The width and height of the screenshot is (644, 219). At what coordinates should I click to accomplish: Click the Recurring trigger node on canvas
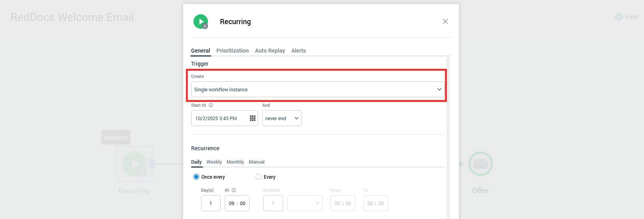[x=134, y=164]
